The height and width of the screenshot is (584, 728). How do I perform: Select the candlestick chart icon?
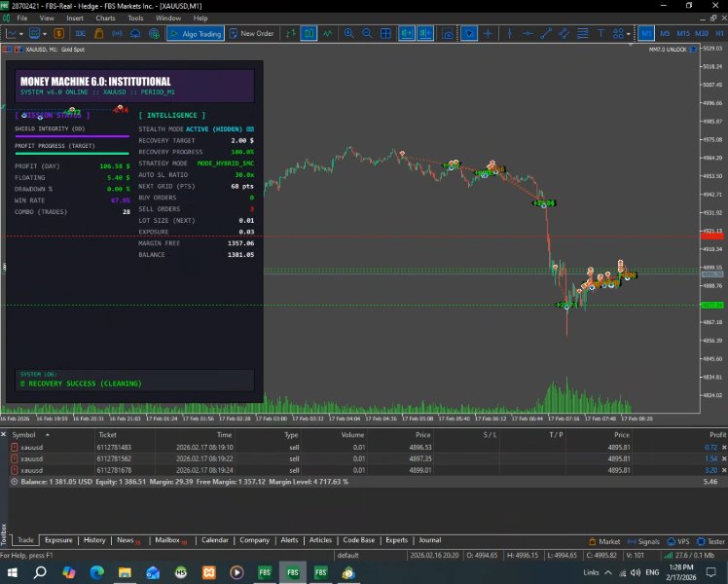(x=309, y=33)
